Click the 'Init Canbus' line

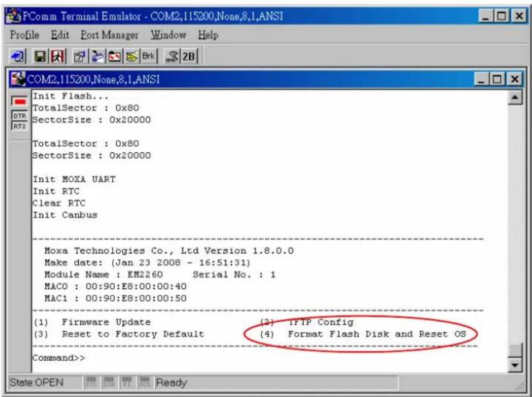(65, 215)
